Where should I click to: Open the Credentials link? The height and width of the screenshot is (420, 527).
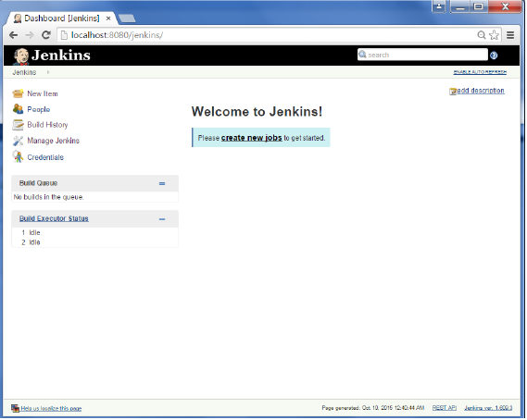tap(45, 157)
